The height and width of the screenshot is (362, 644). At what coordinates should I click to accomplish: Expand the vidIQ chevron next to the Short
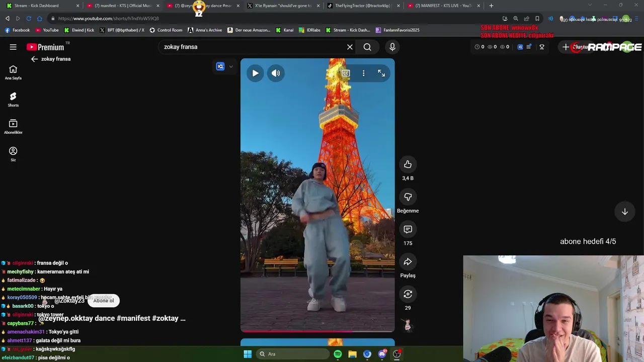tap(231, 66)
